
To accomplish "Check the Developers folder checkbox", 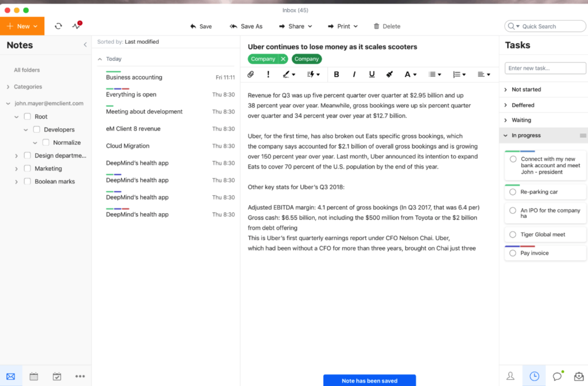I will coord(36,129).
